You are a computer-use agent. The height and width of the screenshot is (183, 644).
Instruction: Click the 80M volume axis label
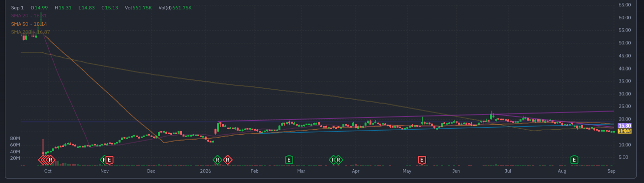(x=15, y=139)
